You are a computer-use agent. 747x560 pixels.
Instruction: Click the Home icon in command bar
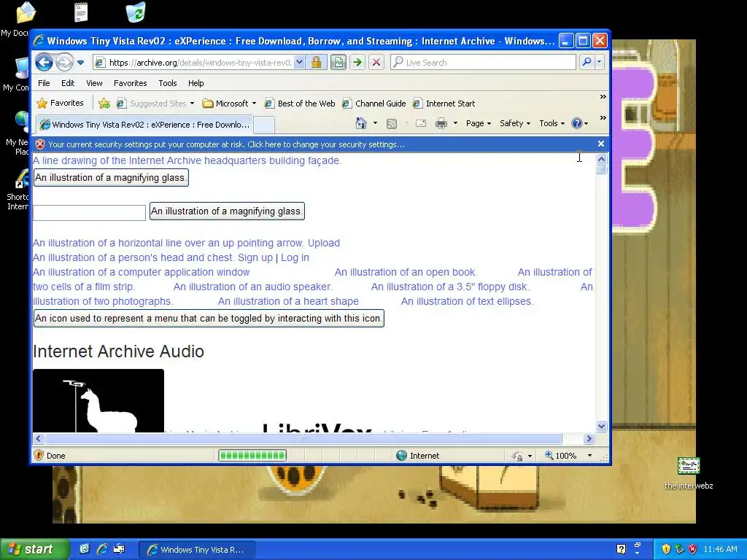click(x=361, y=123)
